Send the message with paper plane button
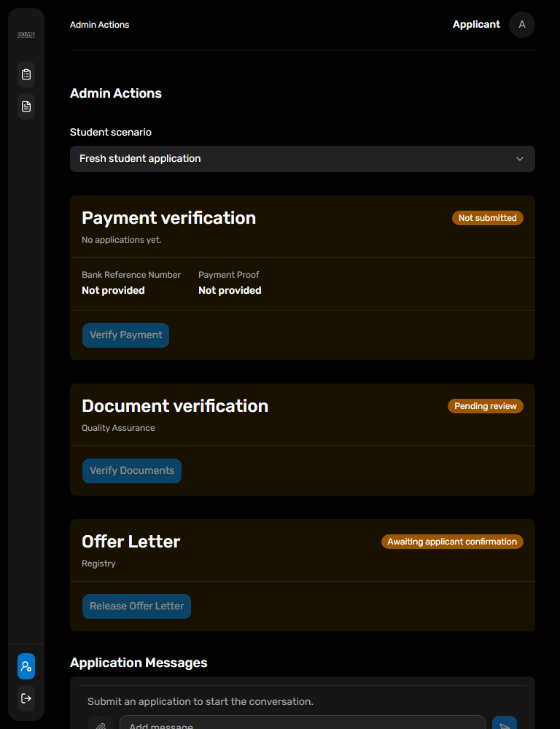Screen dimensions: 560x729 pyautogui.click(x=505, y=725)
